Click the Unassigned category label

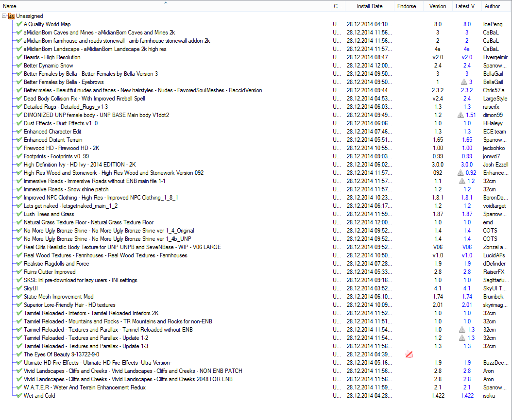click(29, 16)
